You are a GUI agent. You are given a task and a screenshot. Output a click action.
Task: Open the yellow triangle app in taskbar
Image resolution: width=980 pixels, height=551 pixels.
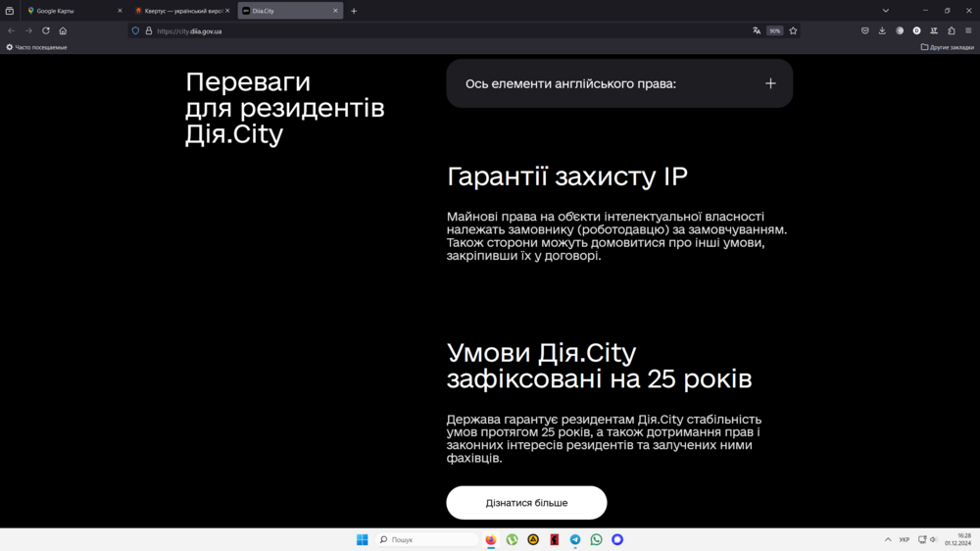point(533,540)
